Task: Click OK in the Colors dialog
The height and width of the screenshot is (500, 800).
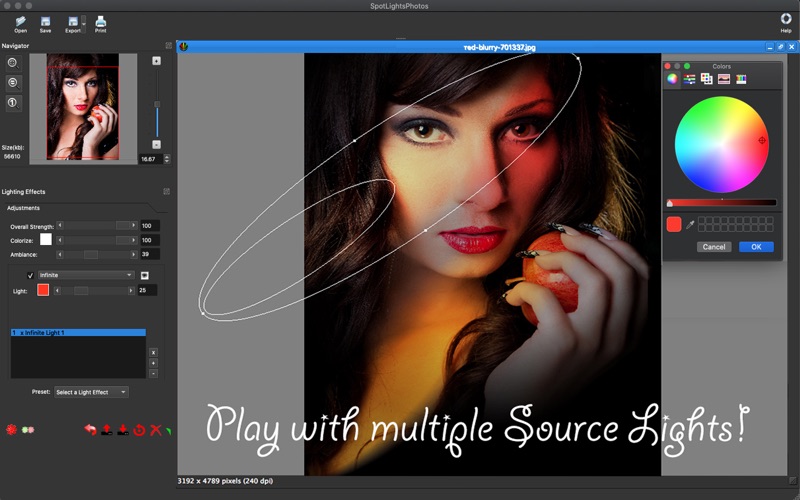Action: click(756, 247)
